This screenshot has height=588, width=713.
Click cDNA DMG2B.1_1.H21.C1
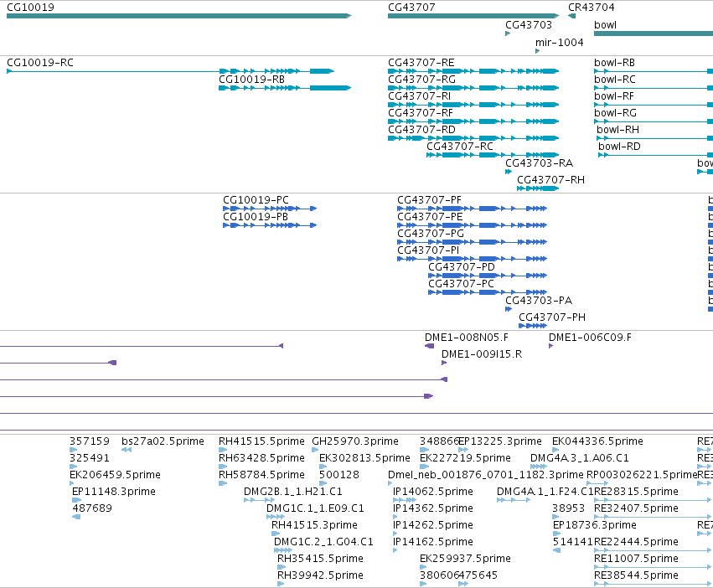[x=259, y=500]
